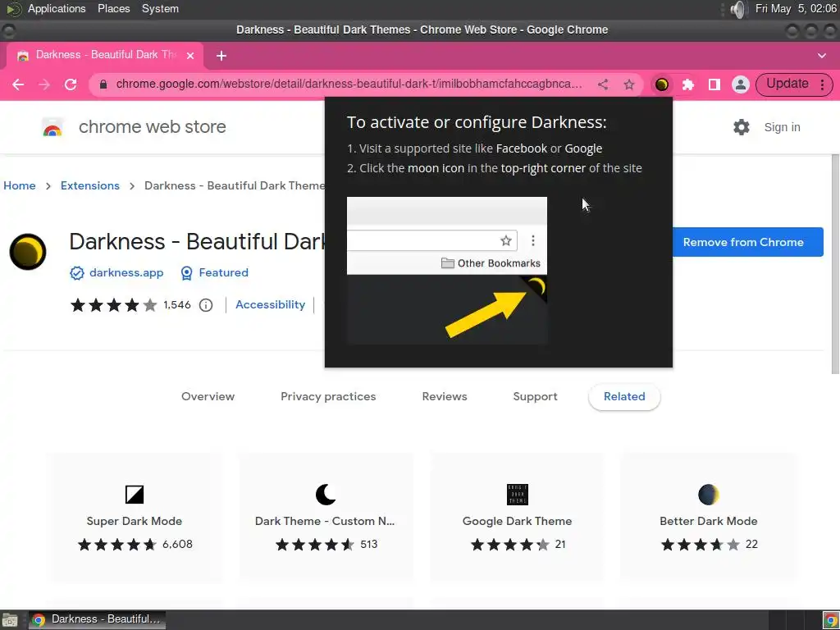Open the Places menu
This screenshot has height=630, width=840.
tap(113, 9)
